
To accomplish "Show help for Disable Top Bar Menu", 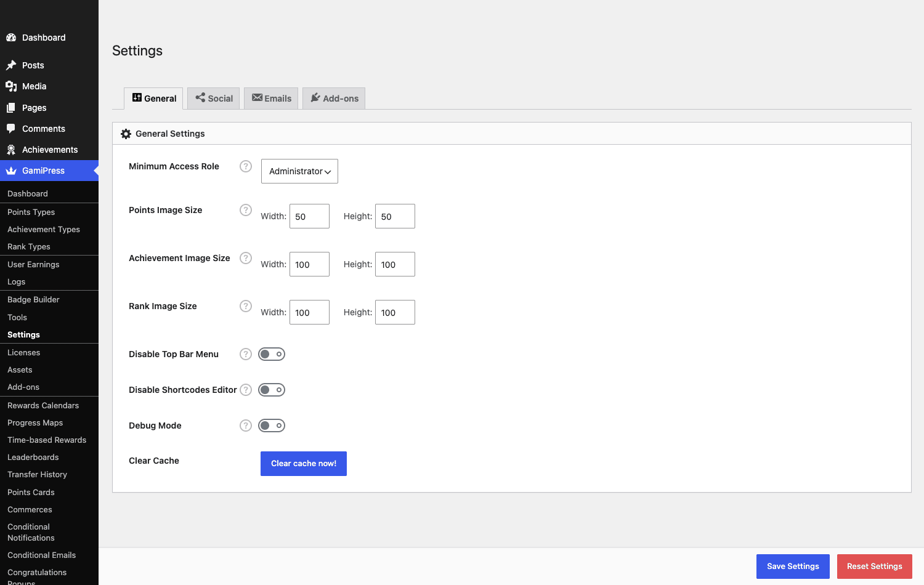I will tap(246, 354).
